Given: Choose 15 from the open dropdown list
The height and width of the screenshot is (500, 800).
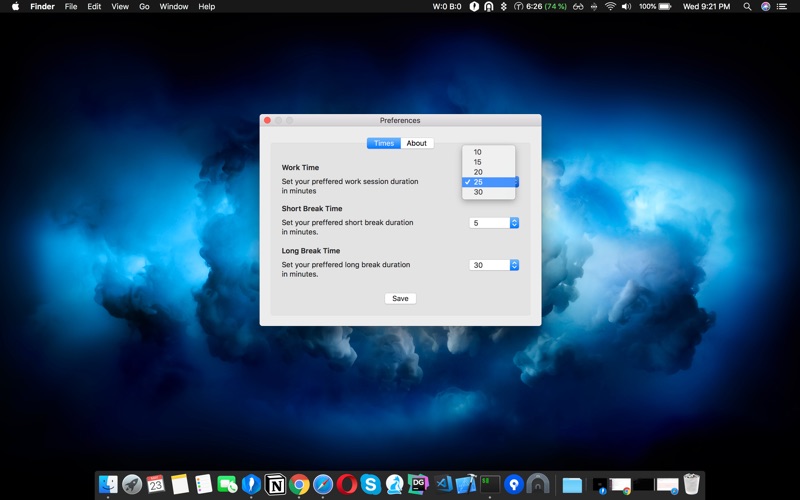Looking at the screenshot, I should coord(488,162).
